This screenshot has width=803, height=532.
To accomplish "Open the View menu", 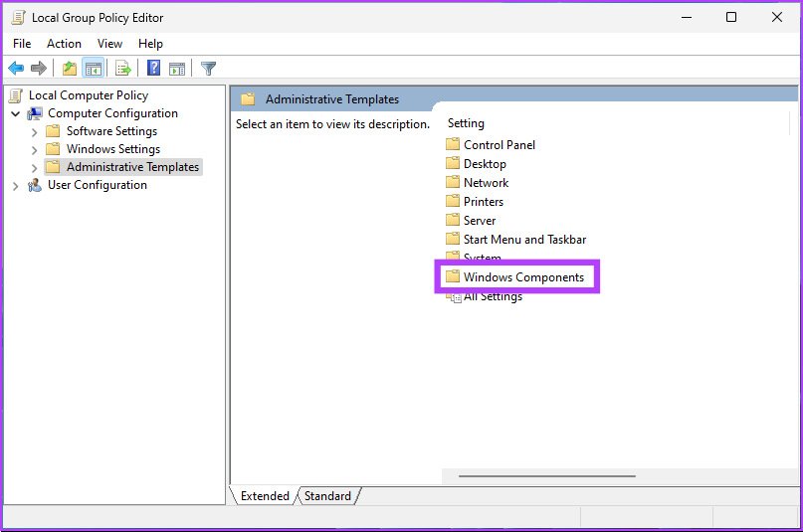I will coord(109,44).
